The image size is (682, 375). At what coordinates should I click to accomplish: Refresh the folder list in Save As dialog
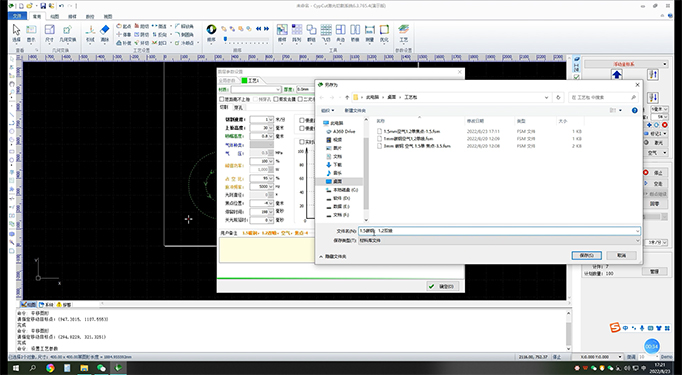point(558,97)
